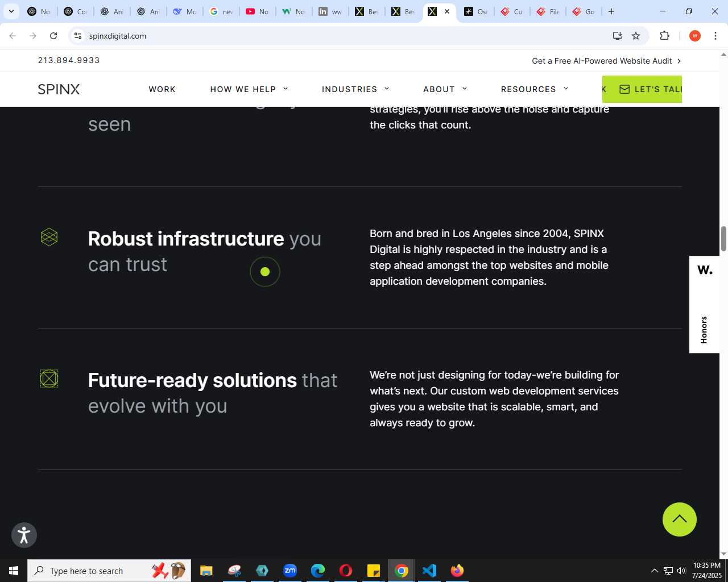The width and height of the screenshot is (728, 582).
Task: Switch to the 'Osi' tab
Action: click(x=475, y=11)
